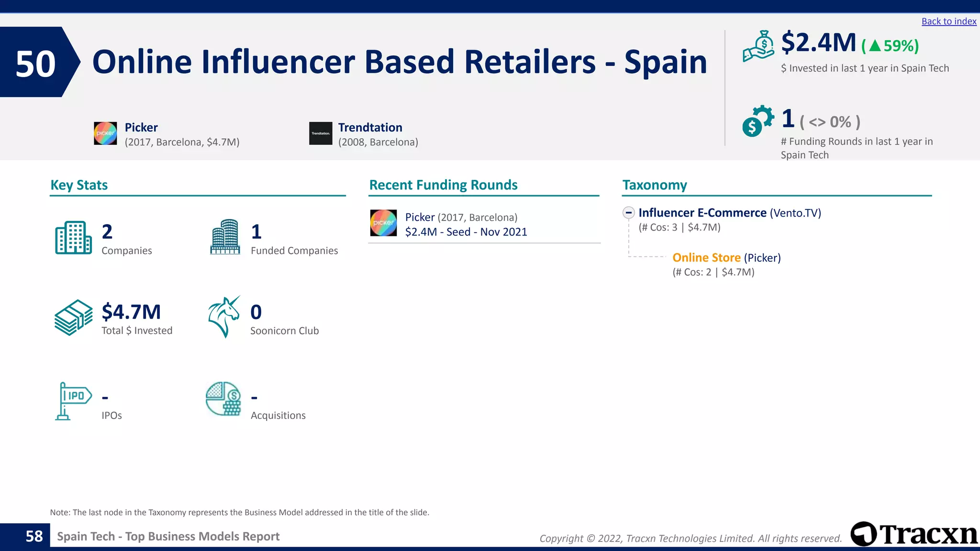
Task: Click the taxonomy note at slide bottom
Action: [x=240, y=512]
